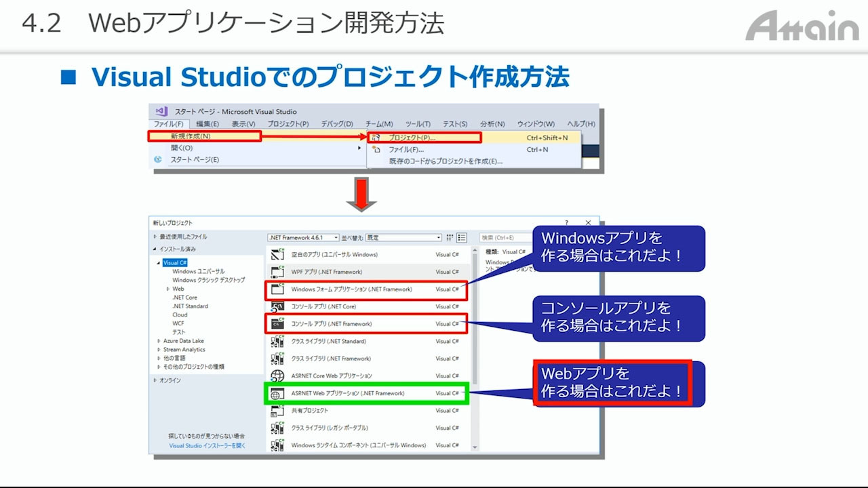The image size is (868, 488).
Task: Expand the Azure Data Lake node
Action: tap(159, 341)
